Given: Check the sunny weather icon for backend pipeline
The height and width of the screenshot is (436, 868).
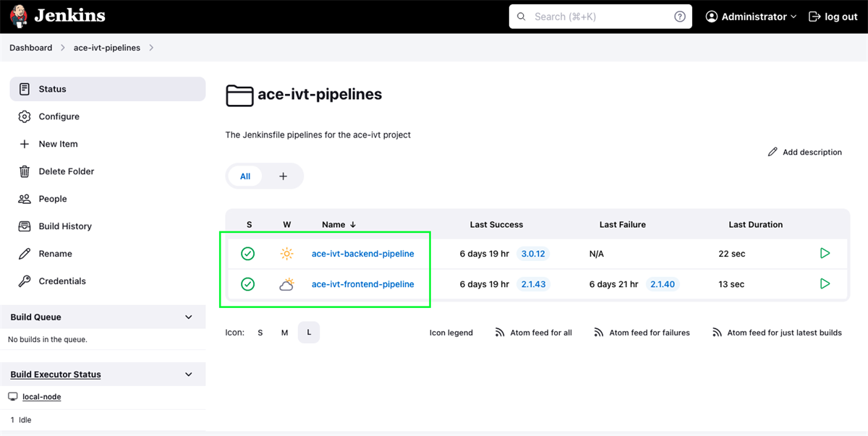Looking at the screenshot, I should click(x=286, y=254).
